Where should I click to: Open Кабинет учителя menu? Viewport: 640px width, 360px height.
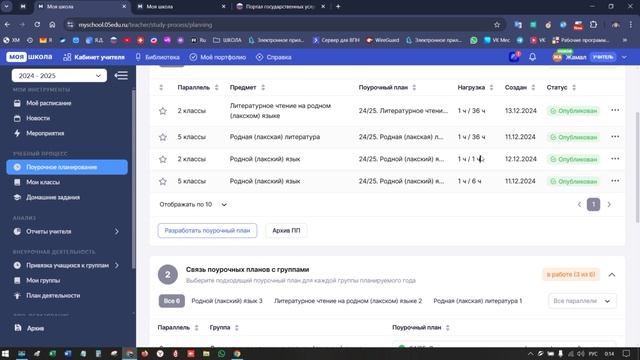94,57
